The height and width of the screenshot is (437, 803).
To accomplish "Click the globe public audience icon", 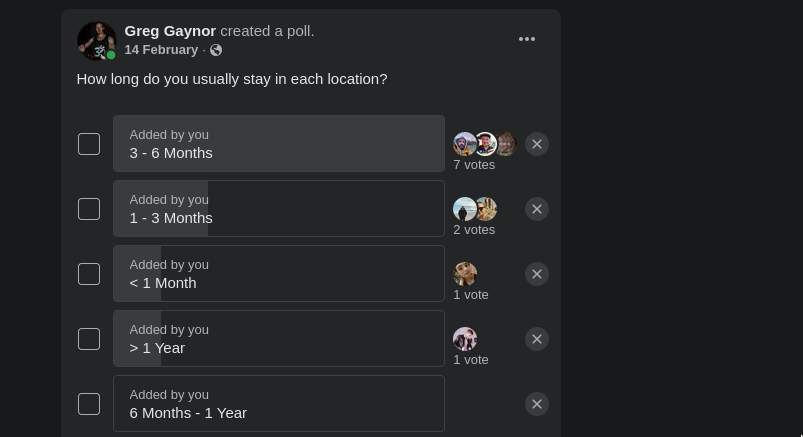I will point(216,50).
